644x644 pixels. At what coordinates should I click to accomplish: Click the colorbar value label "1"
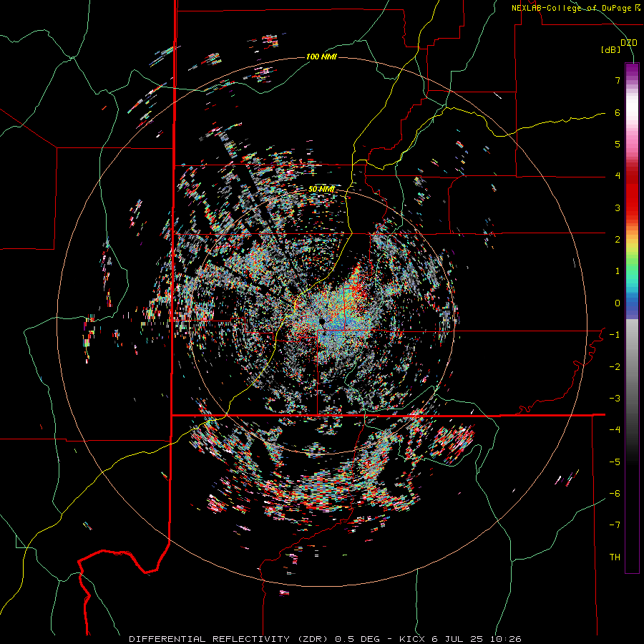[x=618, y=271]
